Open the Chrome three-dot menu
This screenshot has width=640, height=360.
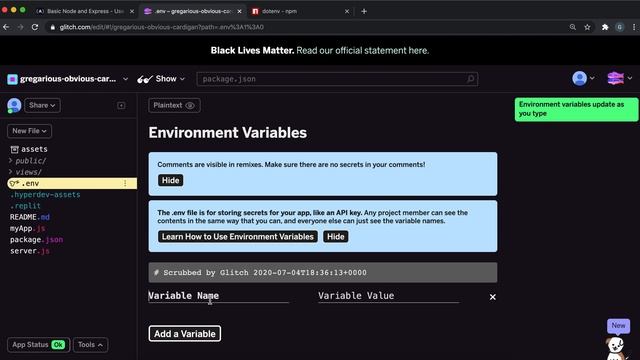click(x=634, y=27)
